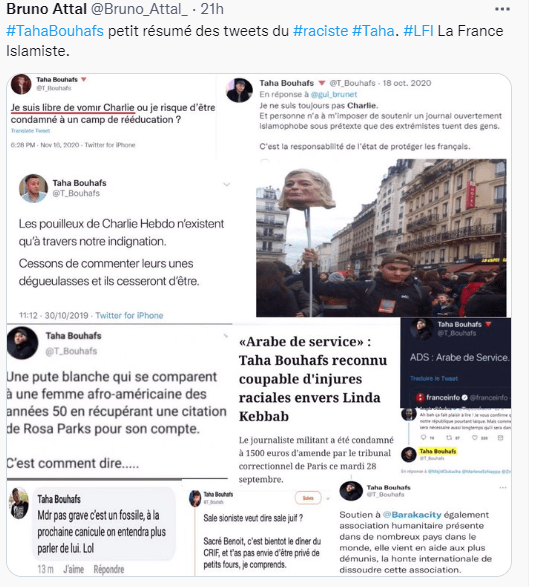Open the #raciste hashtag link
535x587 pixels.
[x=320, y=31]
